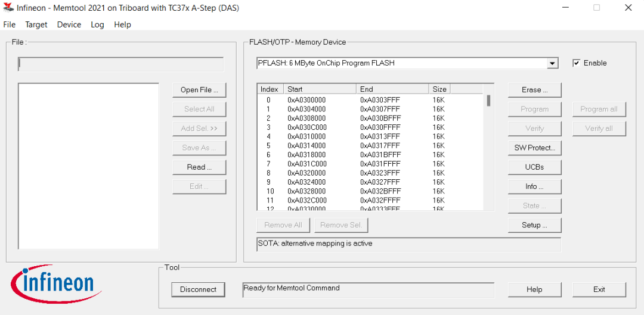Image resolution: width=644 pixels, height=315 pixels.
Task: Open the Setup... dialog
Action: pyautogui.click(x=534, y=224)
